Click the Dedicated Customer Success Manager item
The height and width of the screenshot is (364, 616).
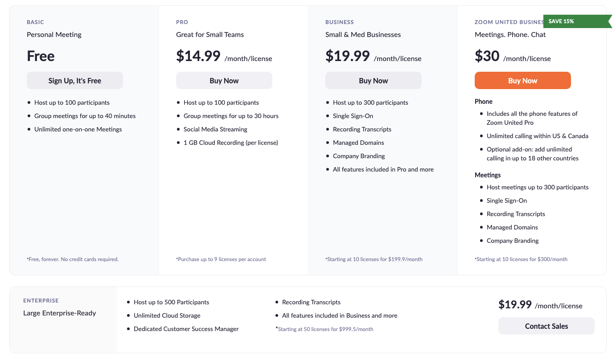coord(186,329)
